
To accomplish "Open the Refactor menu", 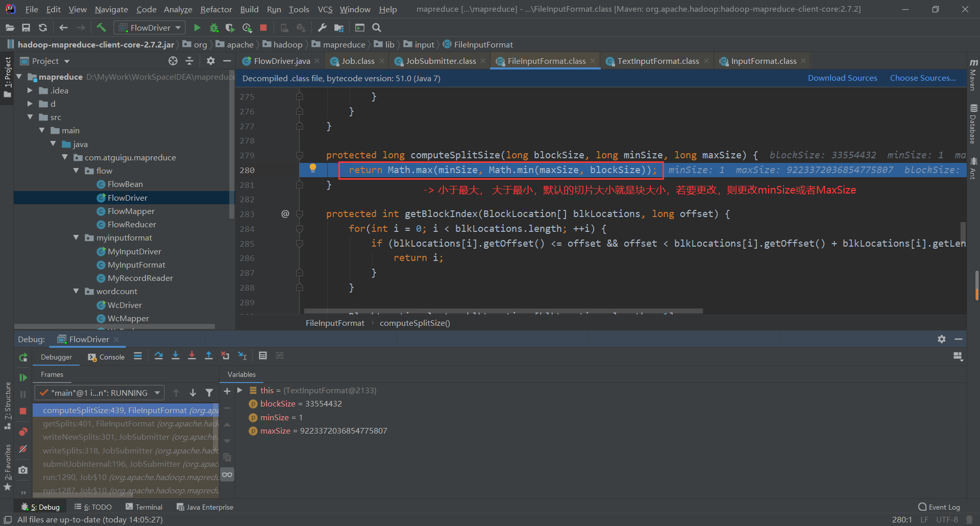I will [x=216, y=9].
